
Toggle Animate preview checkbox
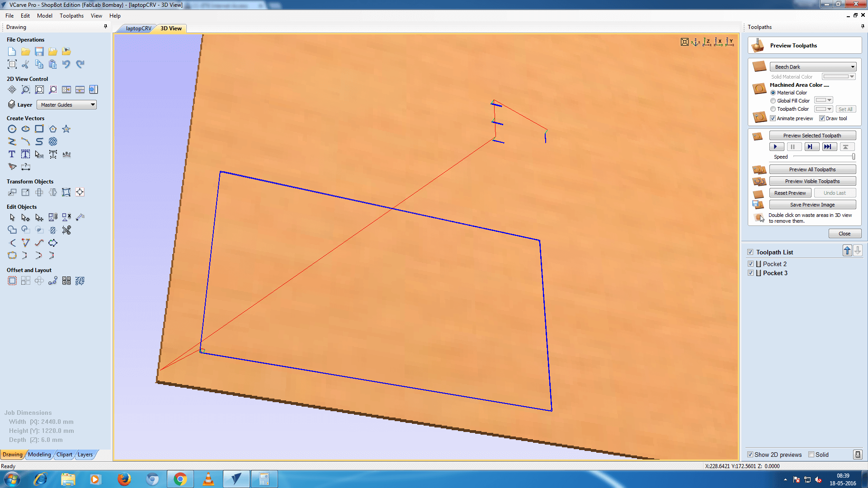tap(773, 118)
